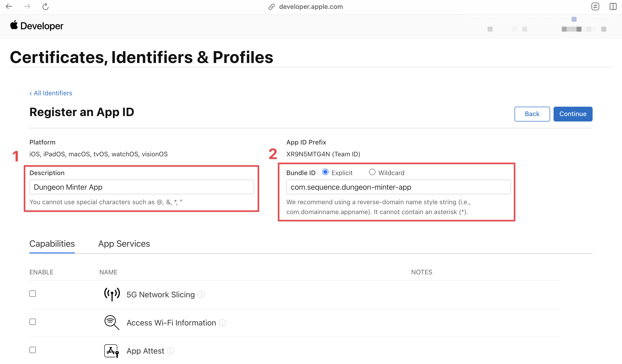
Task: Click the reader mode icon in toolbar
Action: pyautogui.click(x=595, y=6)
